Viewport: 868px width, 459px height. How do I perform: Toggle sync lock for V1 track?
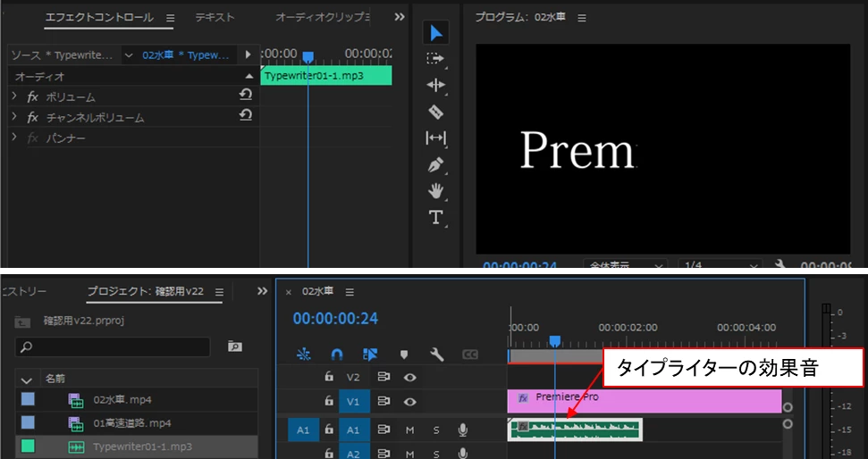coord(383,402)
